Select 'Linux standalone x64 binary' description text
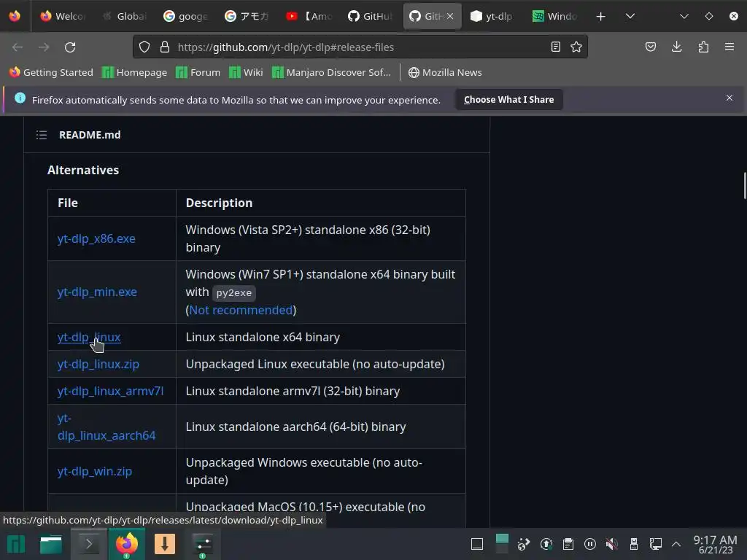 (x=263, y=337)
